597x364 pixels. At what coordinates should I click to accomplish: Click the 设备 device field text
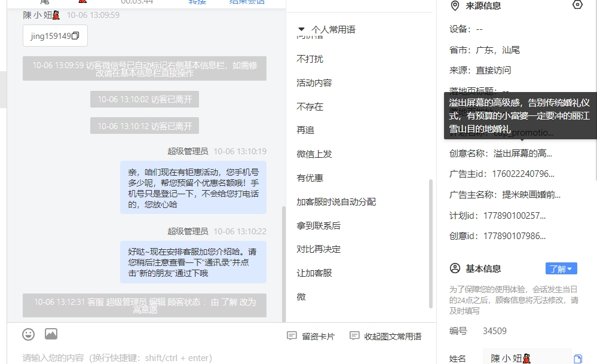click(466, 29)
